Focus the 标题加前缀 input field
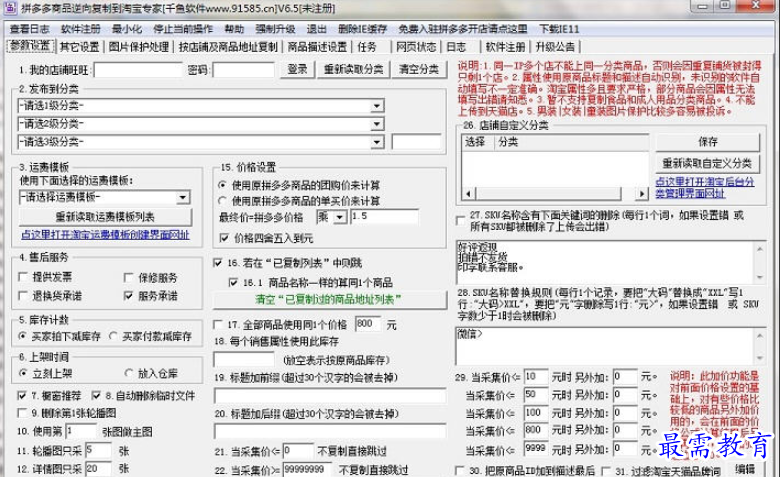 point(330,396)
